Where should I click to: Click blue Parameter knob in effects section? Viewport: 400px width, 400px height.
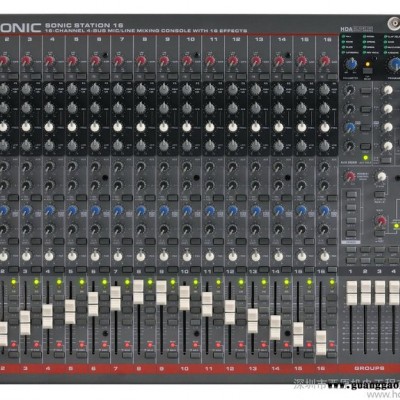click(350, 64)
